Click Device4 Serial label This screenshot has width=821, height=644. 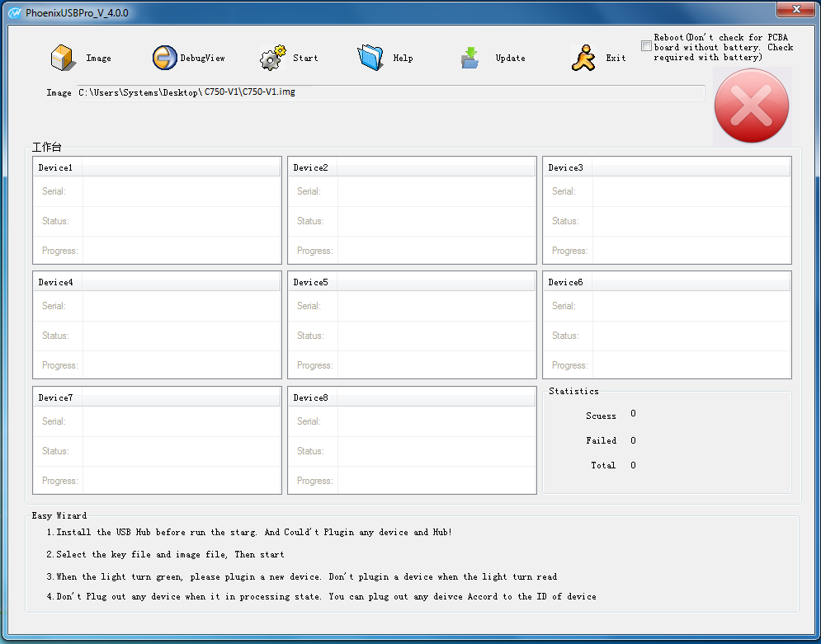coord(54,306)
